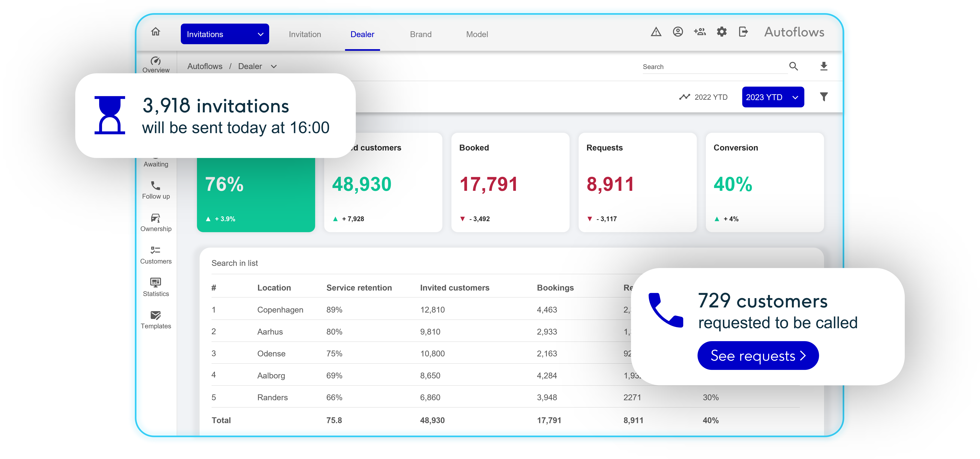Viewport: 980px width, 459px height.
Task: Open the 2023 YTD period dropdown
Action: point(773,97)
